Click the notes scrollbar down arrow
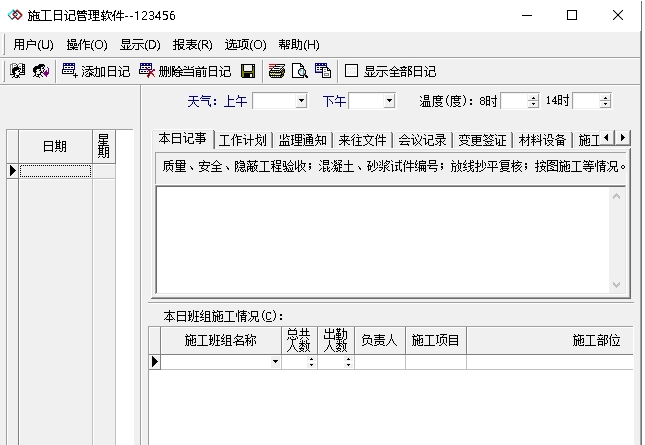The height and width of the screenshot is (445, 645). (x=616, y=284)
